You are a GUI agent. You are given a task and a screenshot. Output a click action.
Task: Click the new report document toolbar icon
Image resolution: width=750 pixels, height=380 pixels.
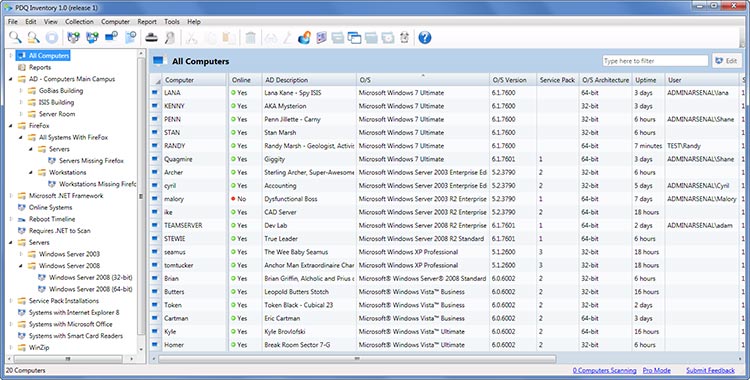click(130, 37)
